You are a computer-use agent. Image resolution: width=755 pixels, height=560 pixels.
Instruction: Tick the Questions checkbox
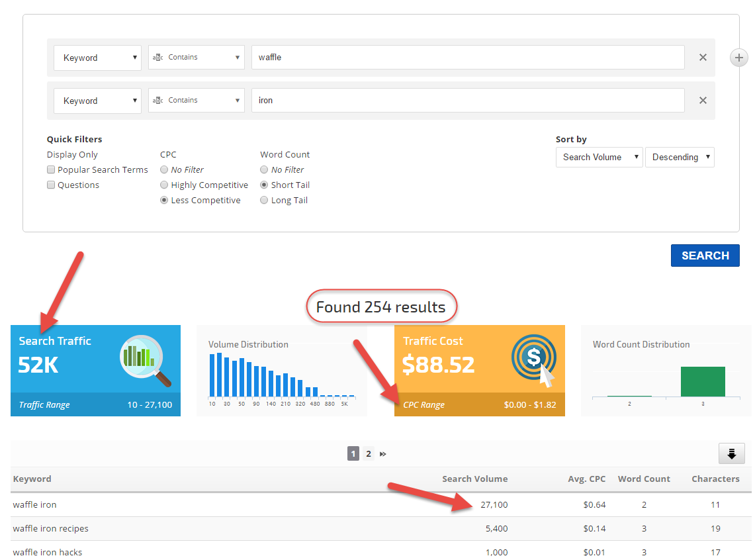click(x=51, y=185)
